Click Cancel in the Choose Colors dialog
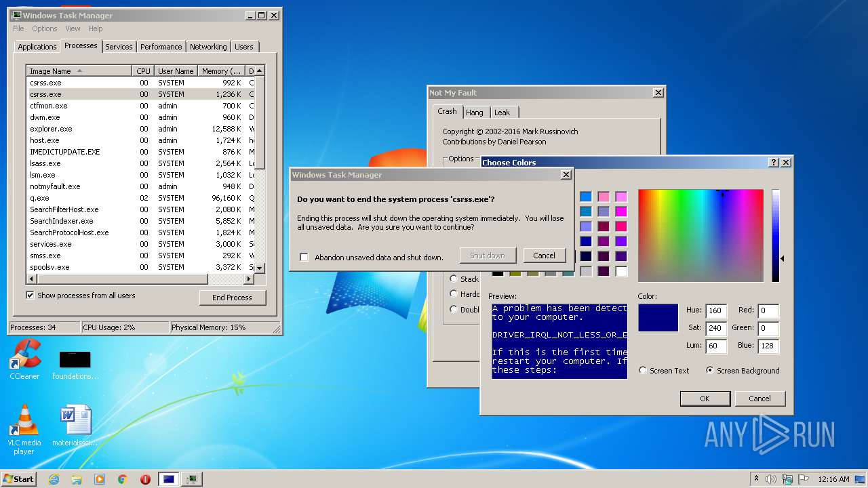 tap(759, 399)
